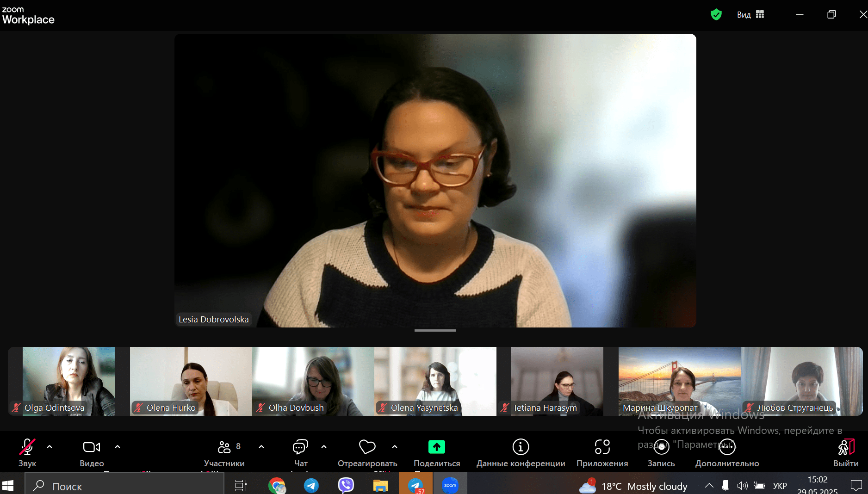Select Olga Odintsova's video thumbnail
The height and width of the screenshot is (494, 868).
pos(68,381)
